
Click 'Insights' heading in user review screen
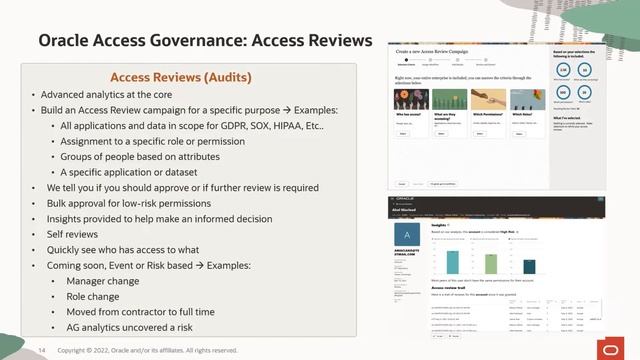439,225
